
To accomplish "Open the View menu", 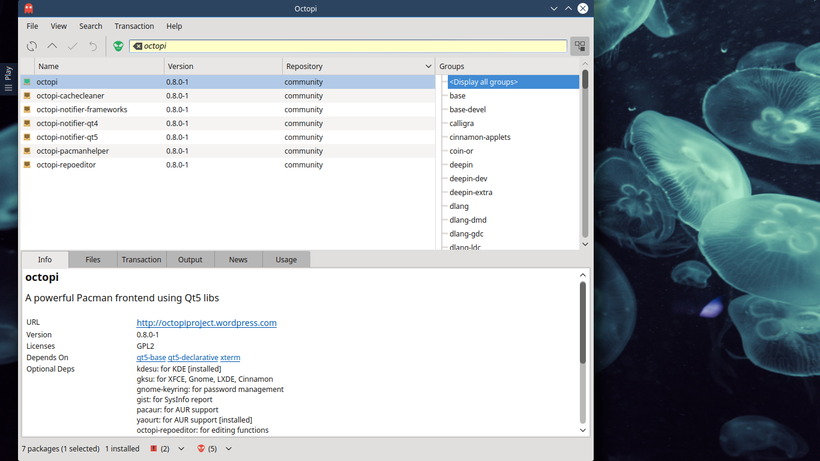I will [x=59, y=26].
